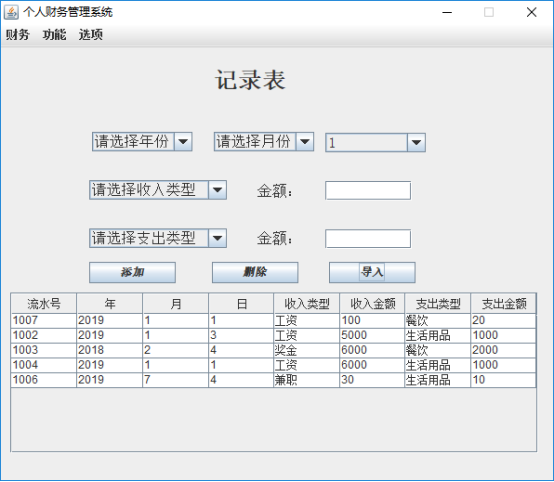Open the day dropdown showing 1
Image resolution: width=554 pixels, height=482 pixels.
(x=375, y=142)
